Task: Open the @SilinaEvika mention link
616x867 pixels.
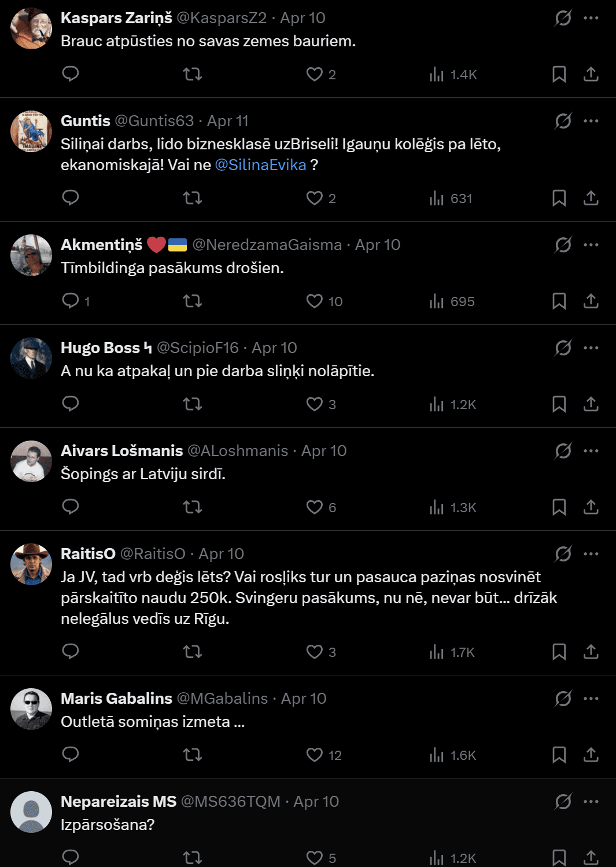Action: coord(260,165)
